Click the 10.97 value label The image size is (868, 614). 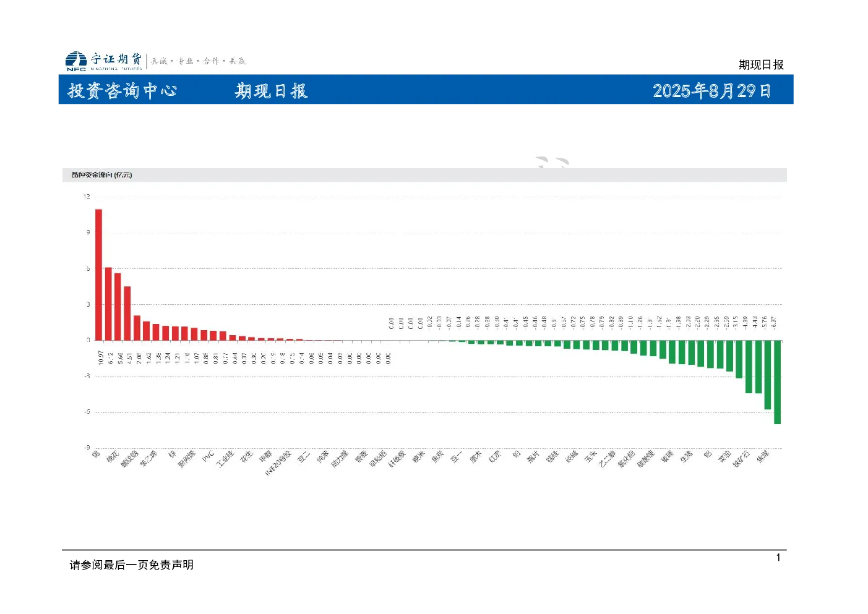(x=101, y=357)
